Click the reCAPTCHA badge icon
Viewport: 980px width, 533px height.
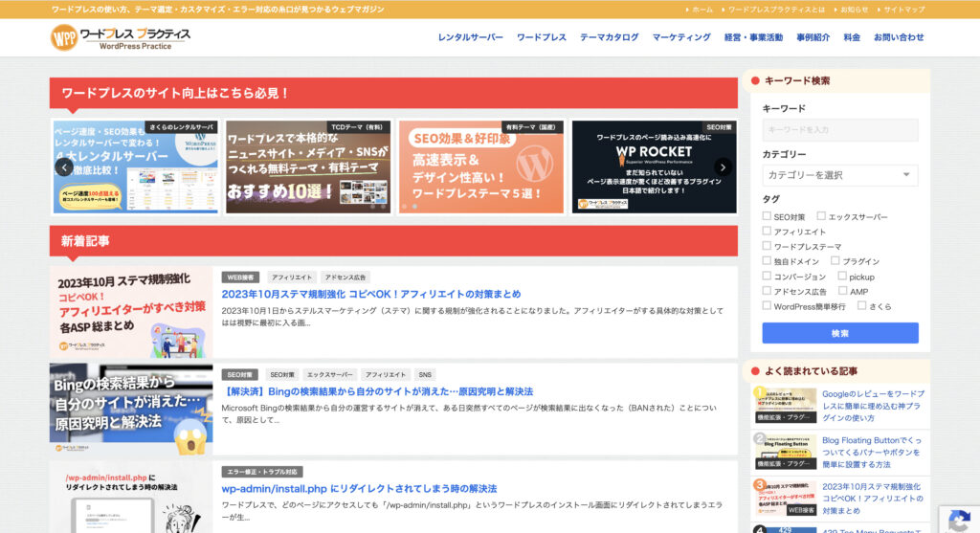coord(959,520)
